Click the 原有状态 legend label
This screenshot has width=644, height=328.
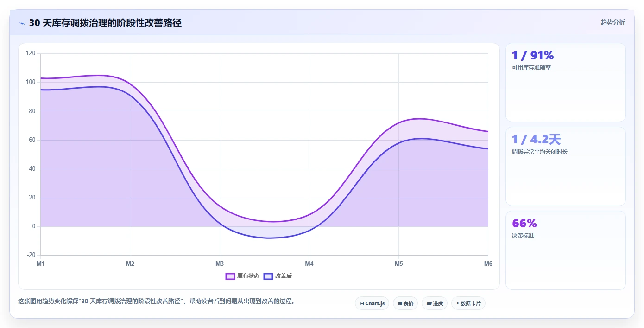point(248,276)
